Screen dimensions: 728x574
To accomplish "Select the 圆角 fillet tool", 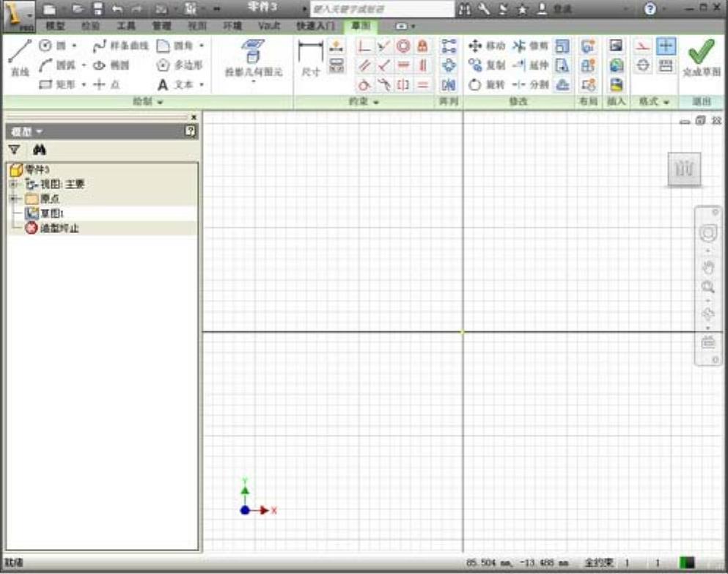I will click(x=174, y=45).
